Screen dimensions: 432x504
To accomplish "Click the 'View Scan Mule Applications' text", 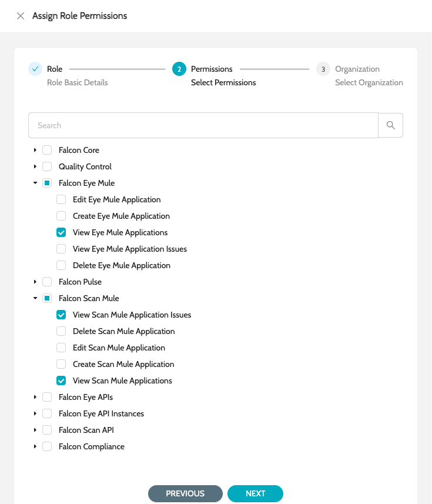I will click(122, 381).
